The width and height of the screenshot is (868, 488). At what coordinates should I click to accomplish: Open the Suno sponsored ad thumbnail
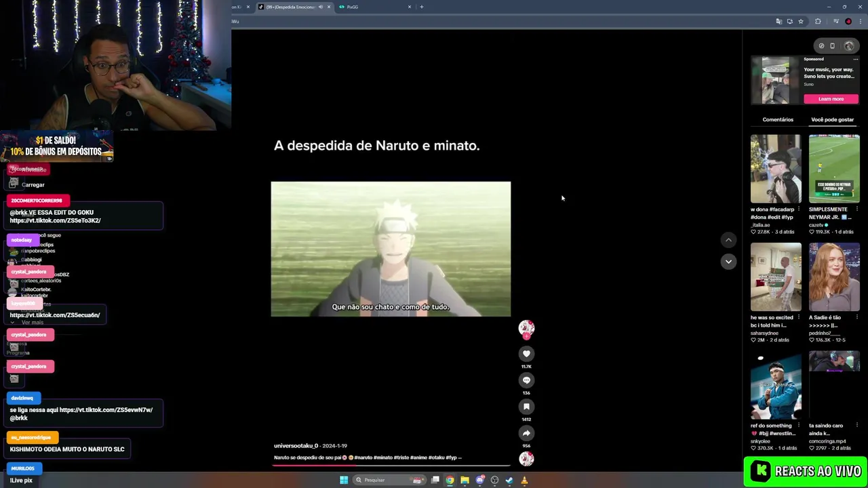tap(776, 80)
